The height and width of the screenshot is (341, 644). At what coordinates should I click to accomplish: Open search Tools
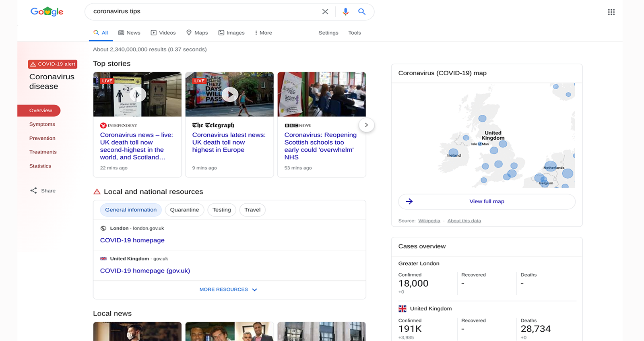coord(355,33)
